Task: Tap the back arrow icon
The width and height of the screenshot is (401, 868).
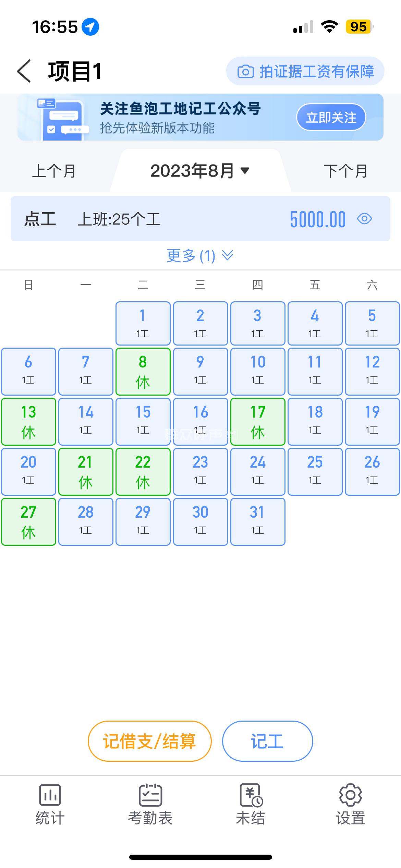Action: pyautogui.click(x=24, y=71)
